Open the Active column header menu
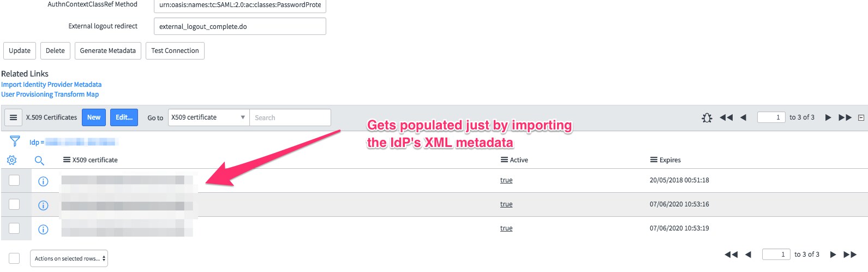The image size is (868, 272). pyautogui.click(x=504, y=160)
